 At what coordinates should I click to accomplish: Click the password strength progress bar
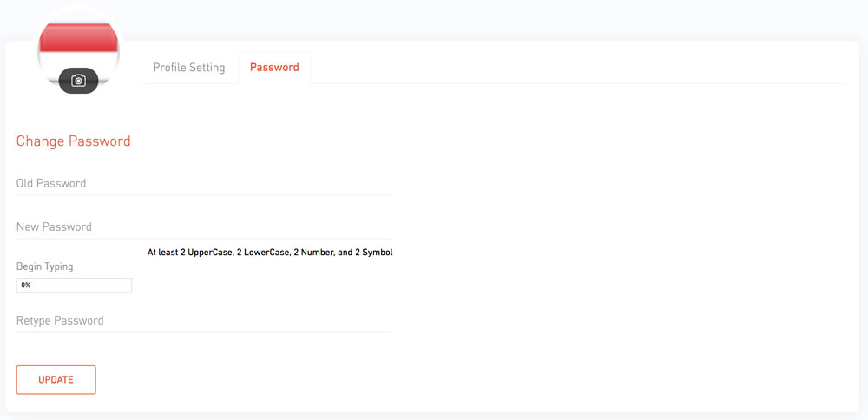point(74,285)
